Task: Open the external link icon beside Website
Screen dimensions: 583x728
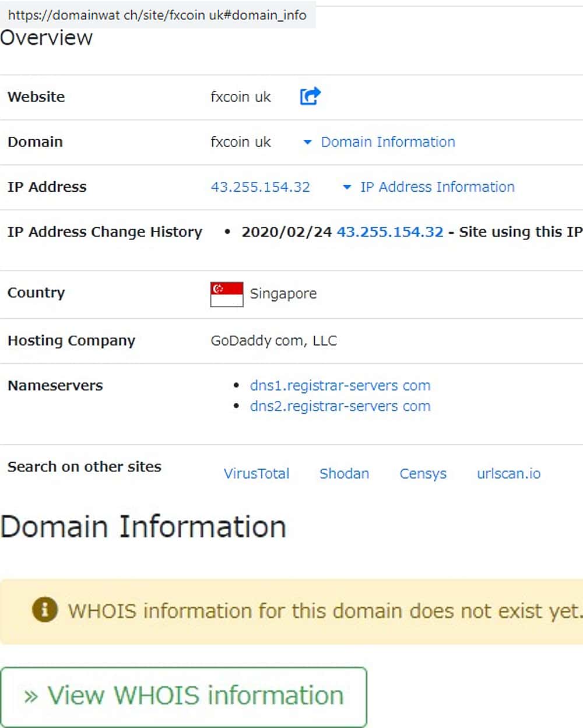Action: [310, 96]
